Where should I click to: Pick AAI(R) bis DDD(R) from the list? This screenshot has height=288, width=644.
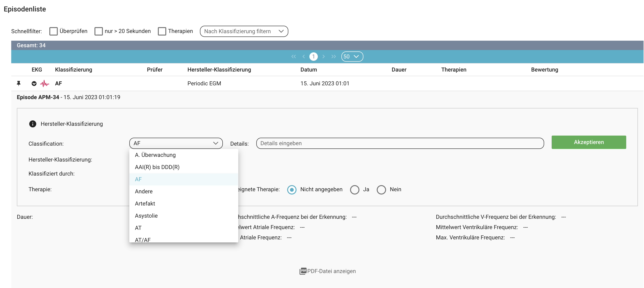(x=184, y=167)
